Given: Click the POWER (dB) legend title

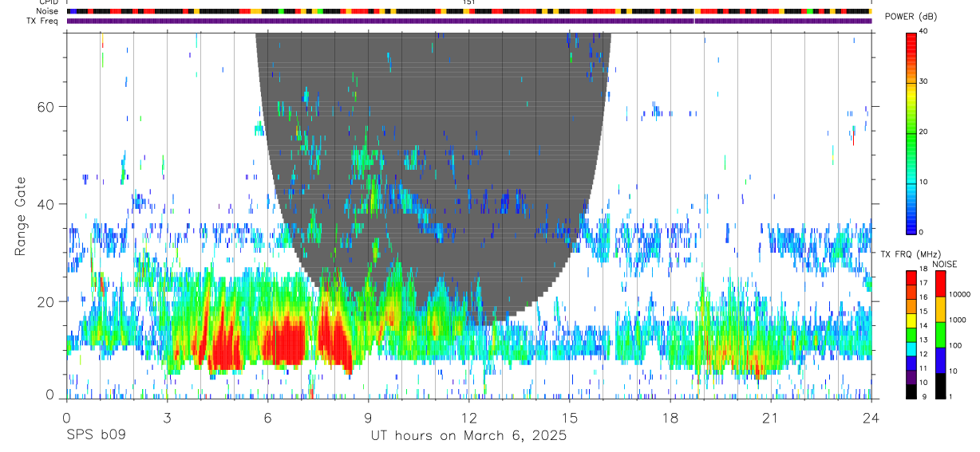Looking at the screenshot, I should point(911,18).
